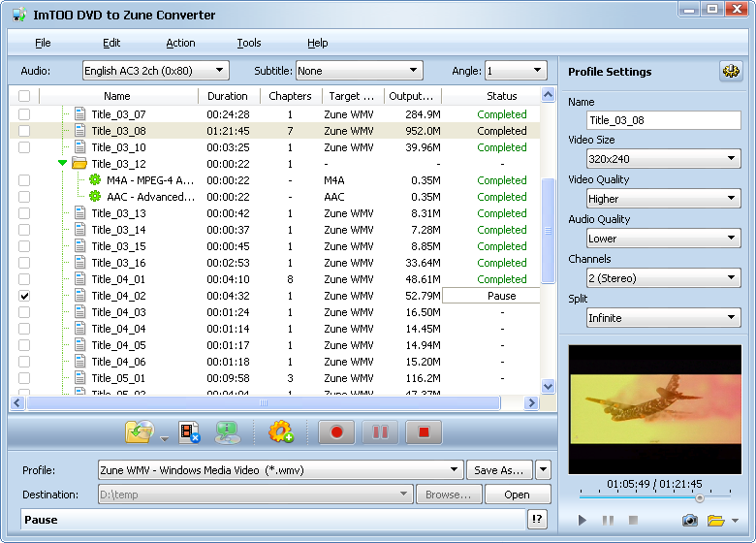756x543 pixels.
Task: Click the profile Name input field
Action: tap(664, 120)
